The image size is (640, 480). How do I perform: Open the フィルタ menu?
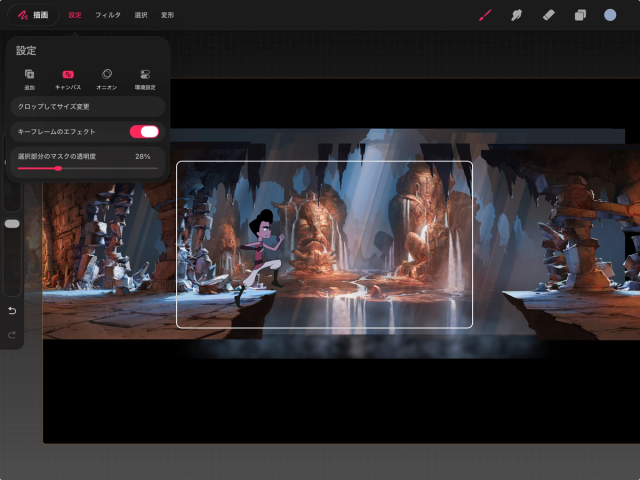pyautogui.click(x=108, y=15)
